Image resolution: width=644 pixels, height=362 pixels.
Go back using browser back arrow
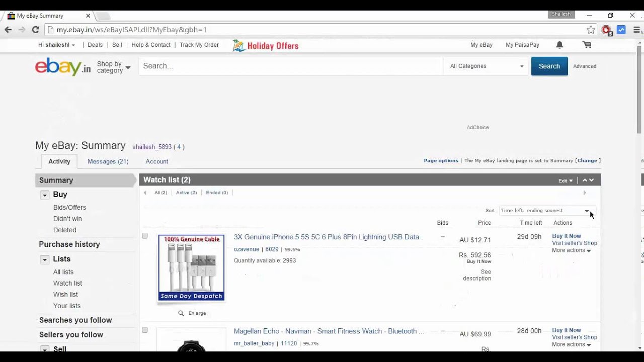[x=8, y=30]
